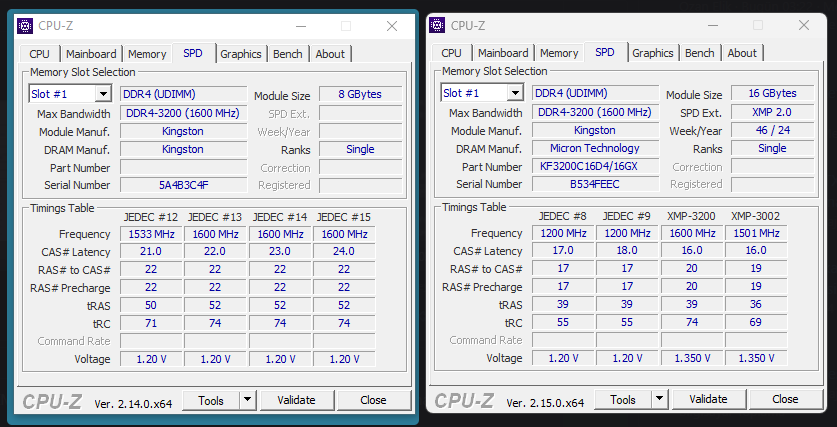Open the CPU tab in left CPU-Z window

[x=40, y=54]
